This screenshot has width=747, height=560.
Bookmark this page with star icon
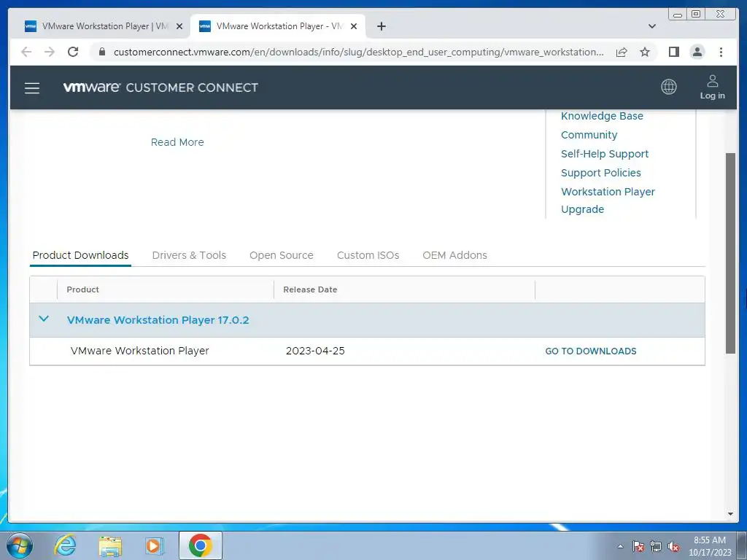tap(645, 52)
